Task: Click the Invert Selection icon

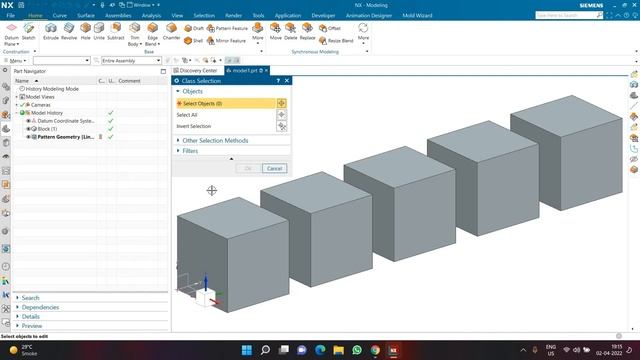Action: point(281,127)
